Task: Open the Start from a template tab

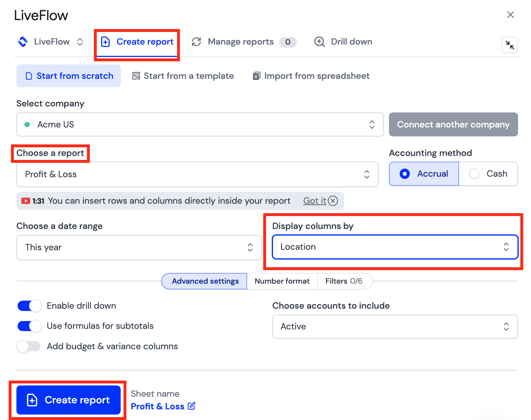Action: tap(183, 76)
